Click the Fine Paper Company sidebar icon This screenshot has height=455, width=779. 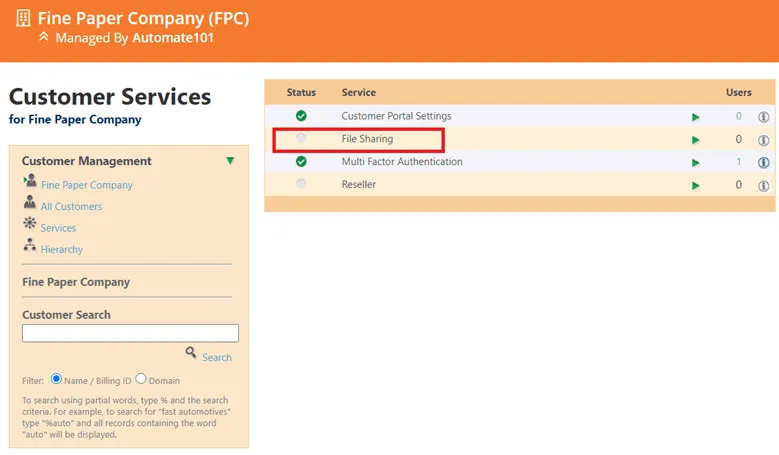pos(30,182)
